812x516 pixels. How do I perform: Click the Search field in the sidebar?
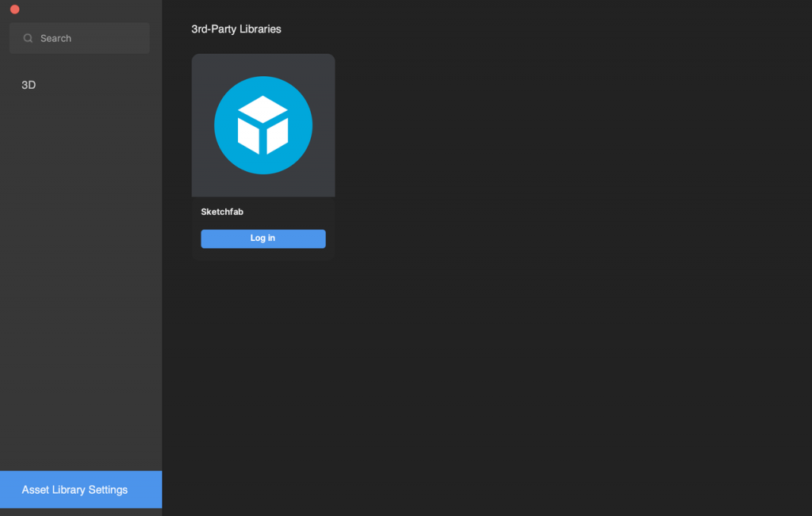[79, 38]
